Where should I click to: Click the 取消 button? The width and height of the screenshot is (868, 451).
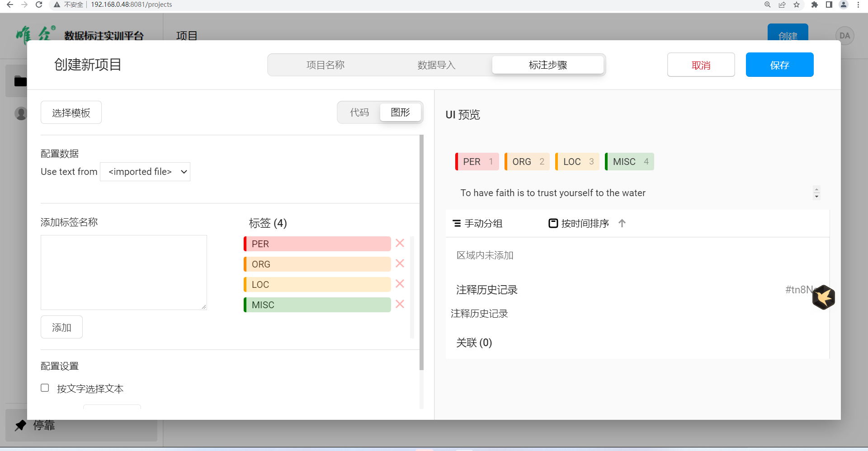click(x=701, y=65)
